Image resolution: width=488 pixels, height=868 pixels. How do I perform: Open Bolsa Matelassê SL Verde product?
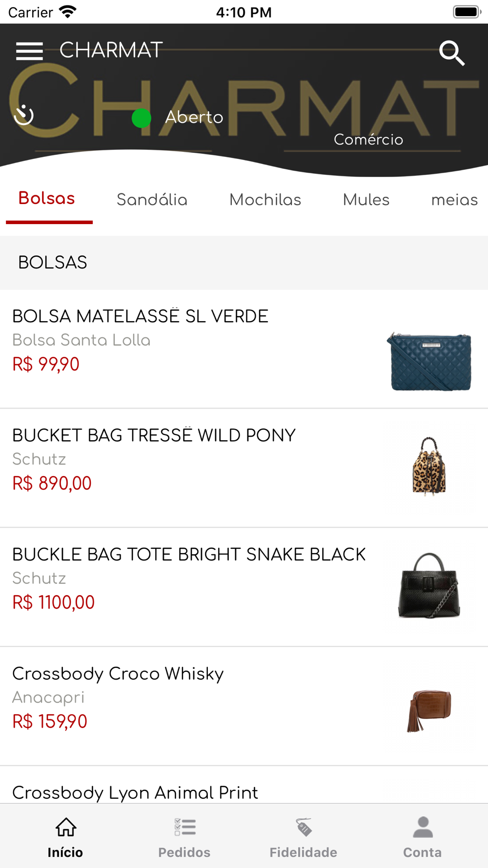[x=141, y=317]
